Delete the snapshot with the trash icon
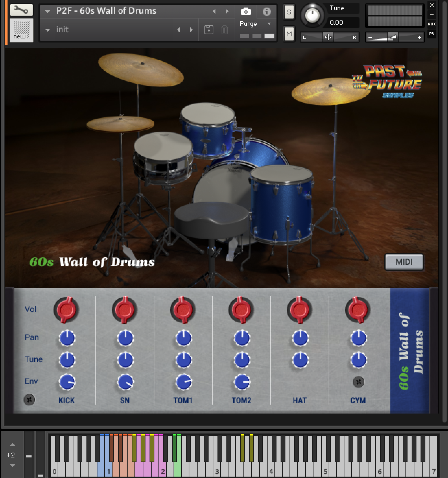 pos(225,30)
